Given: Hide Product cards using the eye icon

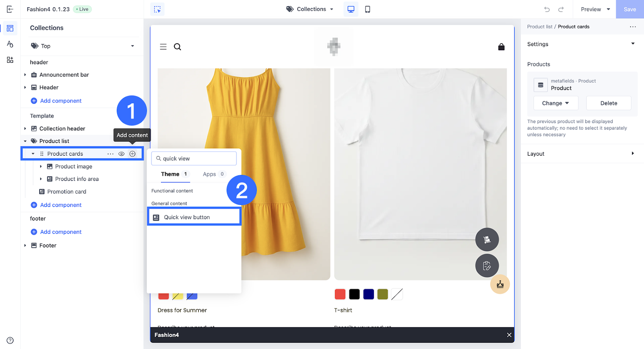Looking at the screenshot, I should pyautogui.click(x=121, y=154).
